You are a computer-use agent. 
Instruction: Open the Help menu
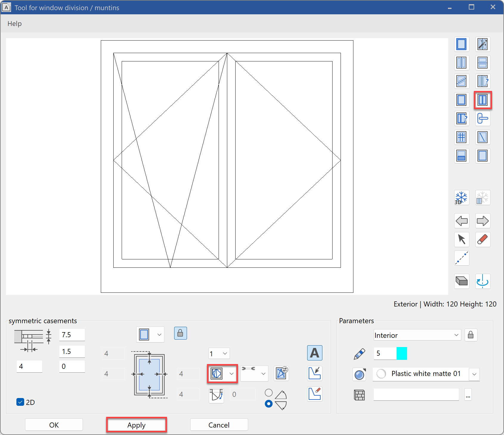(15, 24)
